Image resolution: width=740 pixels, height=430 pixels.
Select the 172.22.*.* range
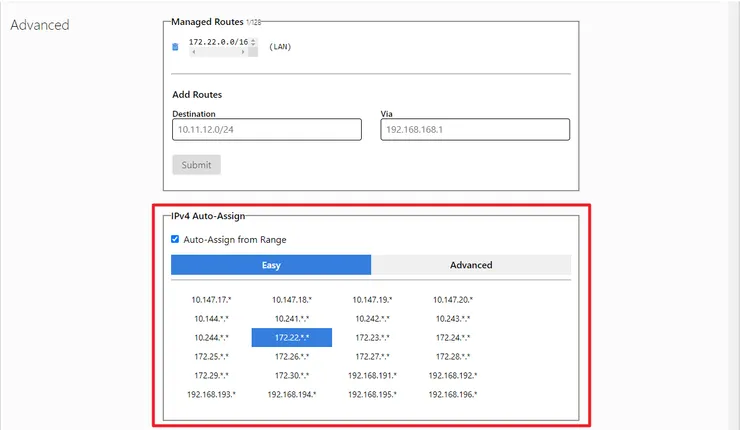click(x=292, y=338)
